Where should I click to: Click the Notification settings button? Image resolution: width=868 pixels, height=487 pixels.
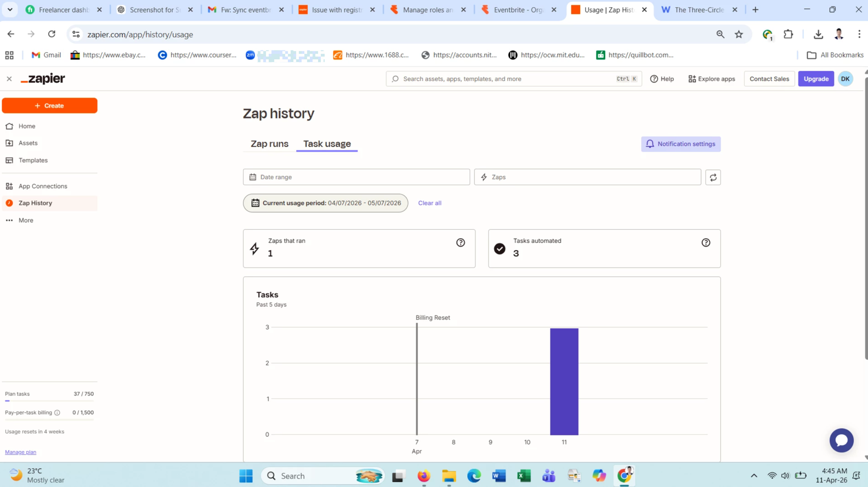click(680, 144)
